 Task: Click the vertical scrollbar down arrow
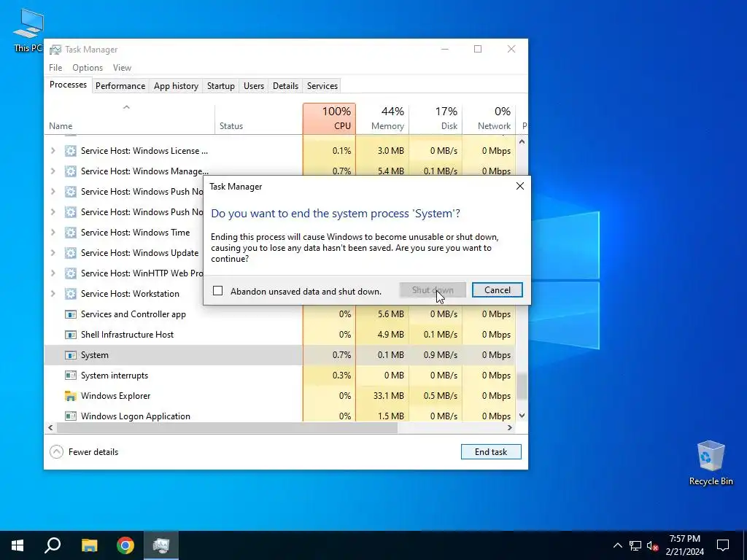pos(522,416)
